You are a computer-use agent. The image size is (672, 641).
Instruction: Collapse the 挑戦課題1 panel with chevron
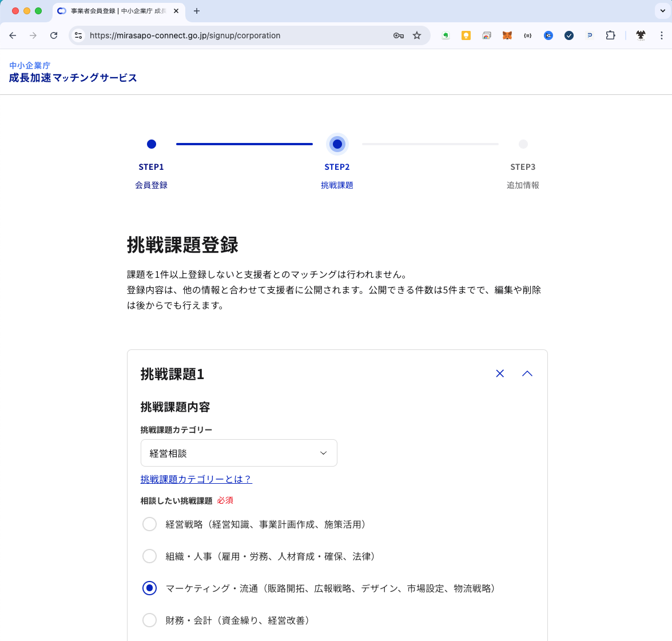pyautogui.click(x=527, y=373)
